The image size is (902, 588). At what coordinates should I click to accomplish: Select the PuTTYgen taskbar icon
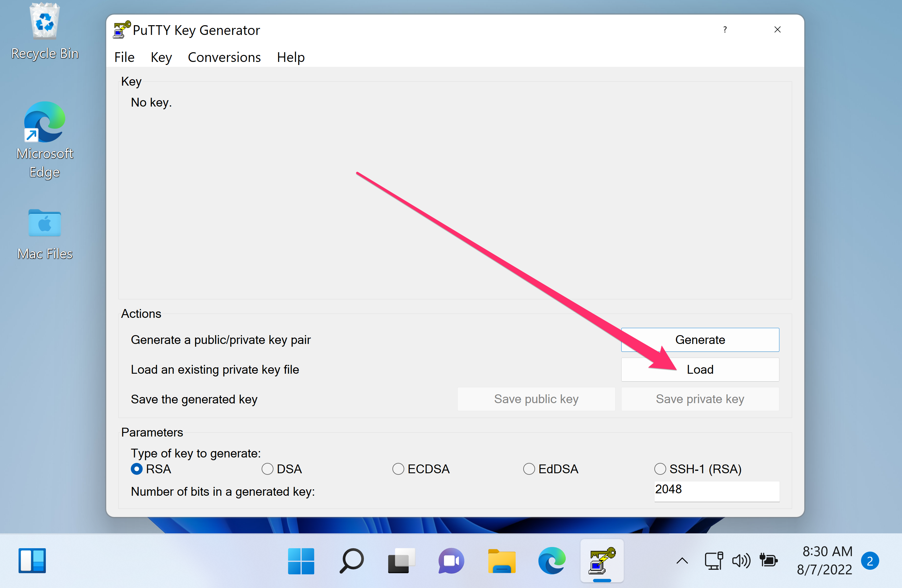pyautogui.click(x=602, y=560)
